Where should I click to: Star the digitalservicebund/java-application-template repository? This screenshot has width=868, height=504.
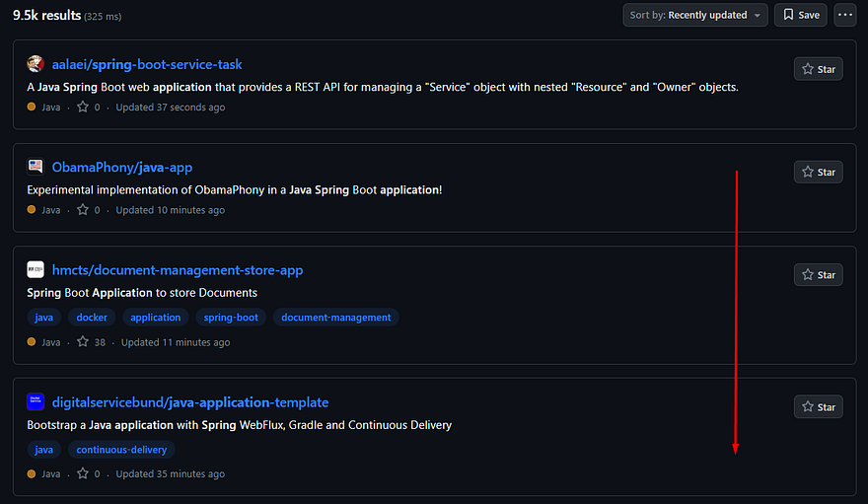tap(818, 407)
